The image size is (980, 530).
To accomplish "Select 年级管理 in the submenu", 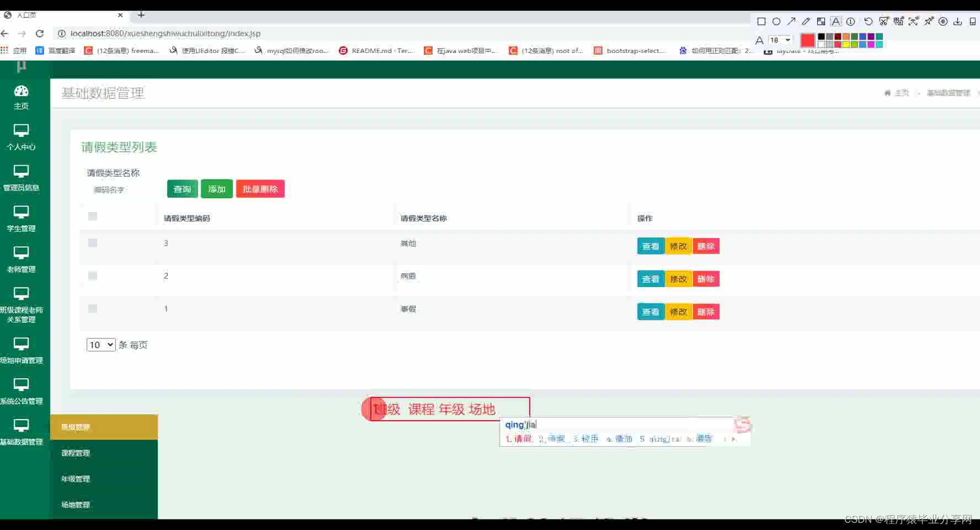I will pos(104,479).
